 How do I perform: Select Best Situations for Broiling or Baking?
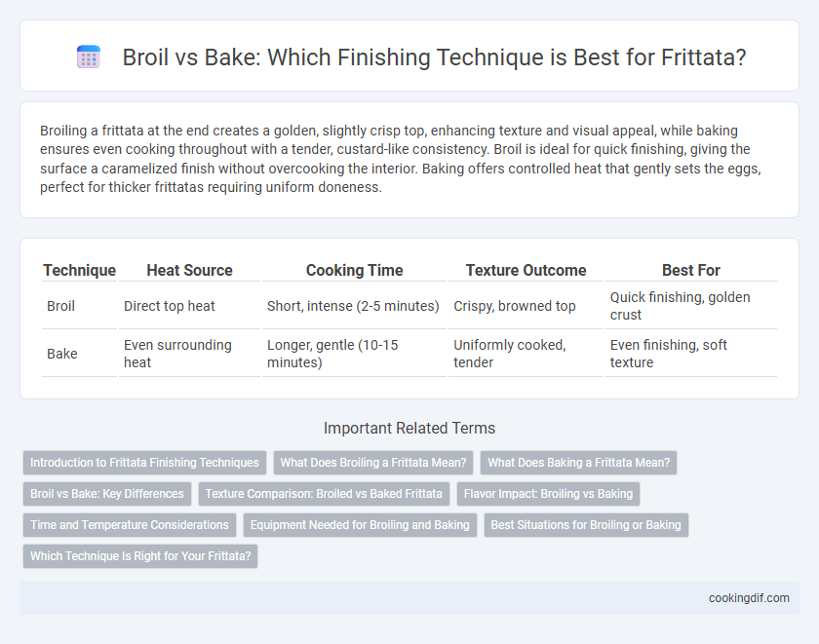coord(586,525)
